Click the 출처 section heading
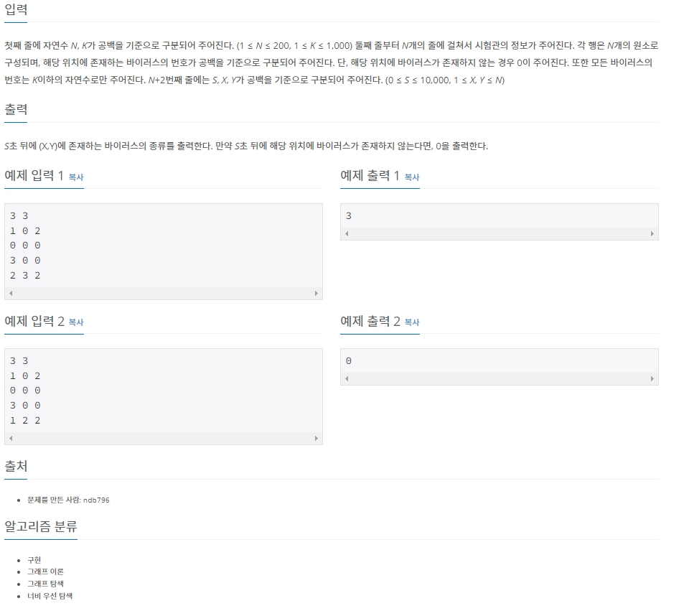Screen dimensions: 684x616 (16, 467)
